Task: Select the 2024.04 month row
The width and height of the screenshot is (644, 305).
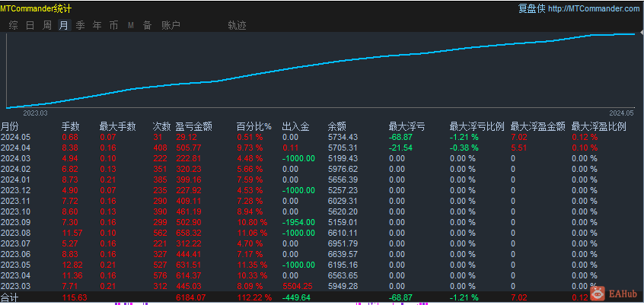Action: (322, 148)
